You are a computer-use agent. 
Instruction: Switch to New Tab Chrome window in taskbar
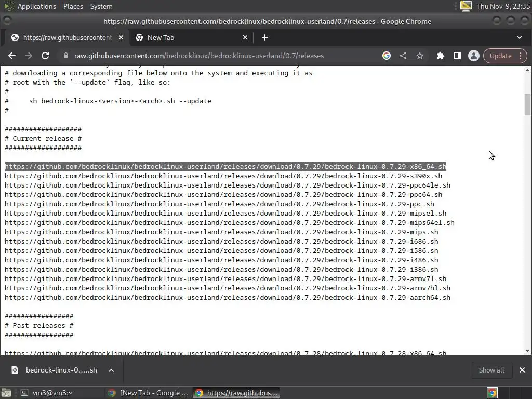[148, 393]
